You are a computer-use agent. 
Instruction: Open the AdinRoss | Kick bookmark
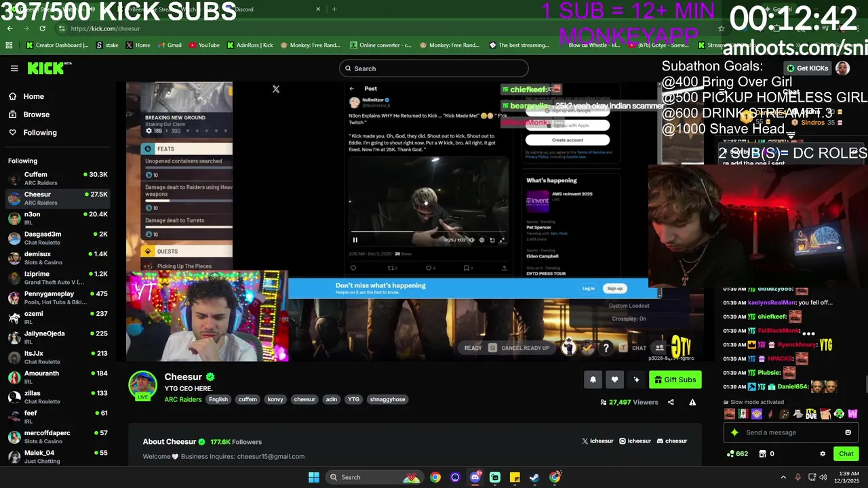pyautogui.click(x=250, y=45)
